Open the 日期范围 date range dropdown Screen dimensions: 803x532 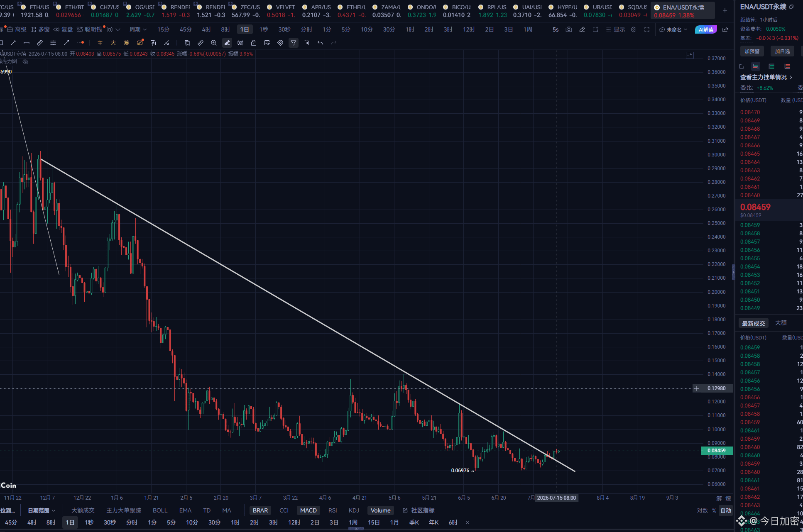[x=42, y=510]
